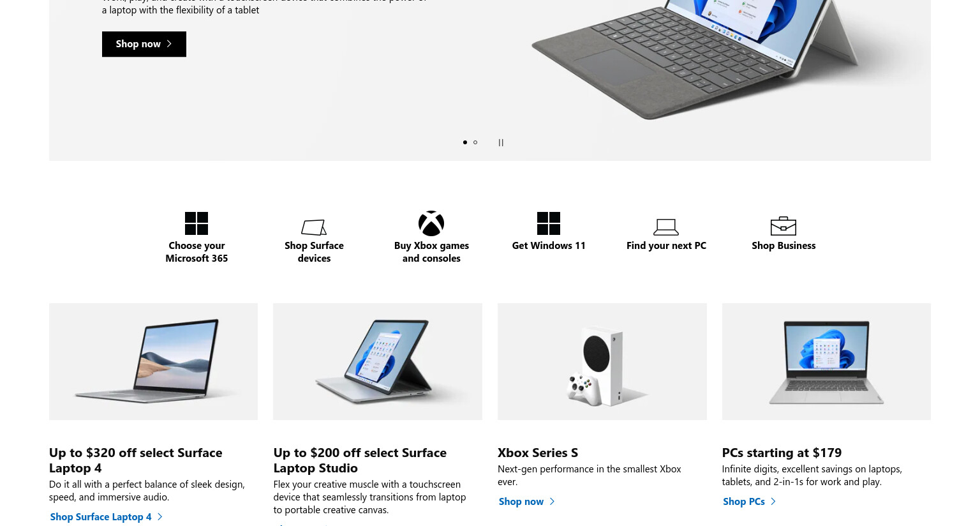Open the Xbox Series S console image
980x526 pixels.
(x=602, y=361)
